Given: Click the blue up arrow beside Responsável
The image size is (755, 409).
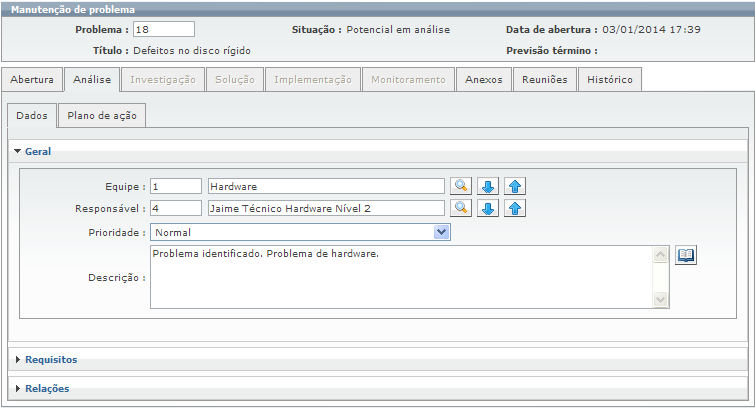Looking at the screenshot, I should tap(515, 208).
